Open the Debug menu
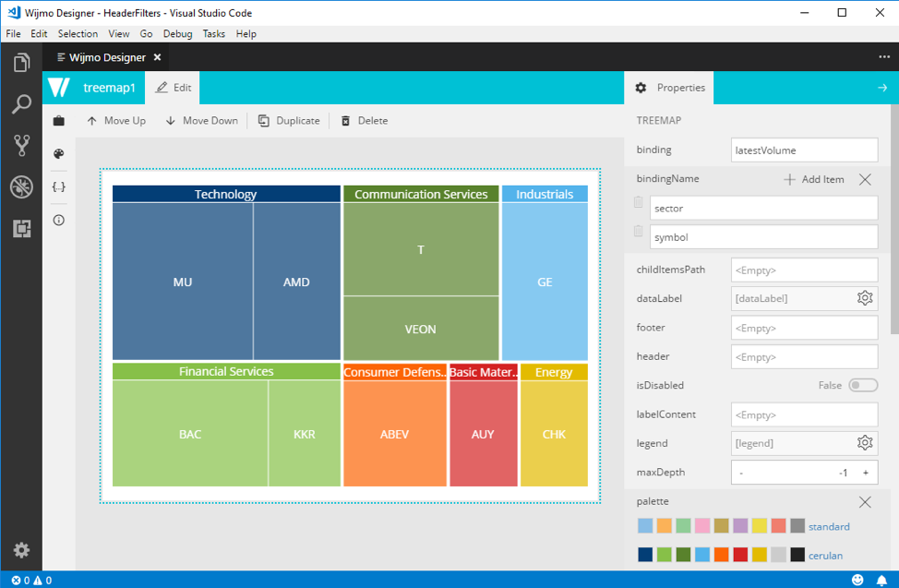 point(177,33)
